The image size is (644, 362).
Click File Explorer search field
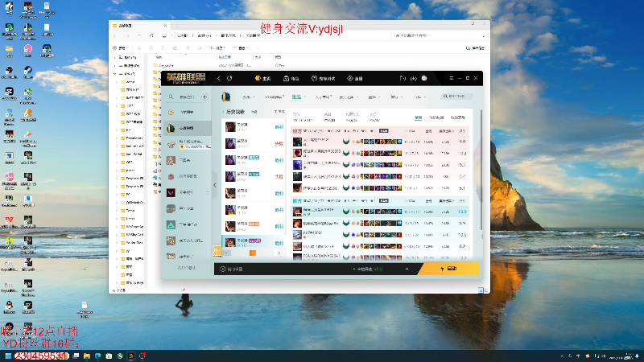[440, 35]
